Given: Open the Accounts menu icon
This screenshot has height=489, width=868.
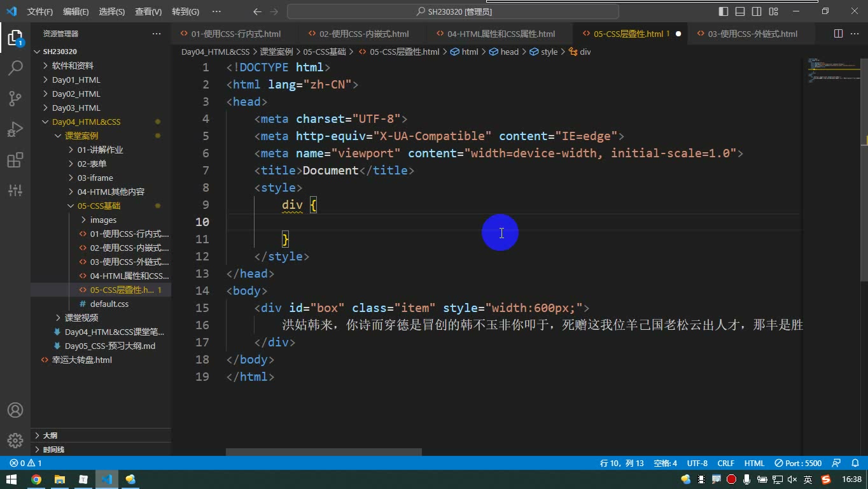Looking at the screenshot, I should tap(15, 410).
